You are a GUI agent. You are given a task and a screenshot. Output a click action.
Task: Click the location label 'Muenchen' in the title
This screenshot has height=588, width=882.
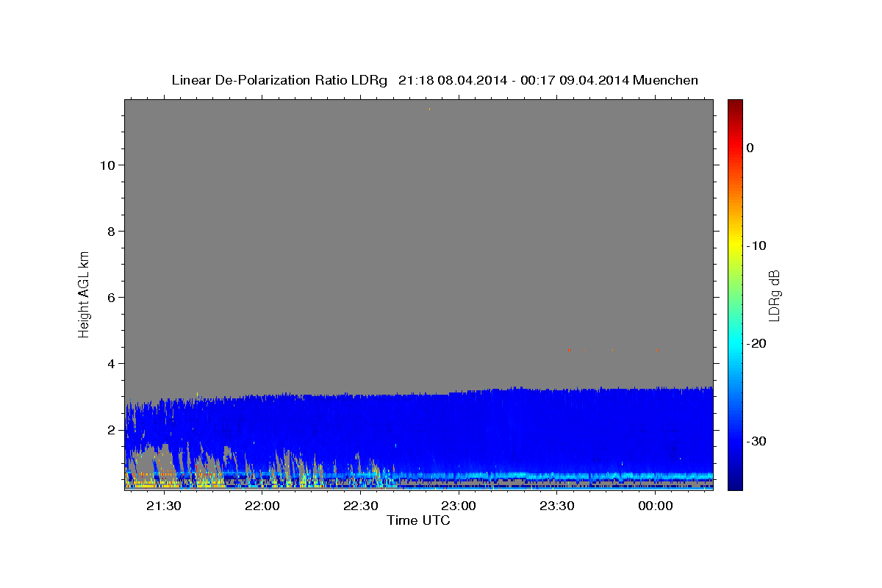pyautogui.click(x=665, y=80)
